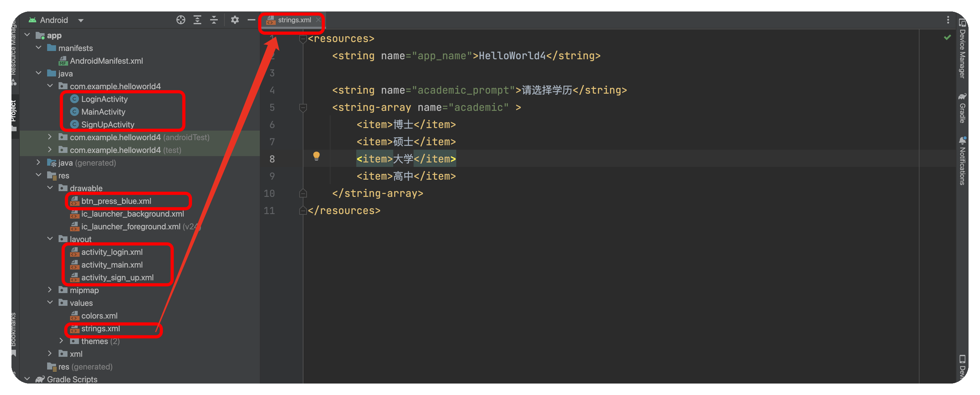Click the 博士 item line
Viewport: 980px width, 395px height.
point(406,125)
